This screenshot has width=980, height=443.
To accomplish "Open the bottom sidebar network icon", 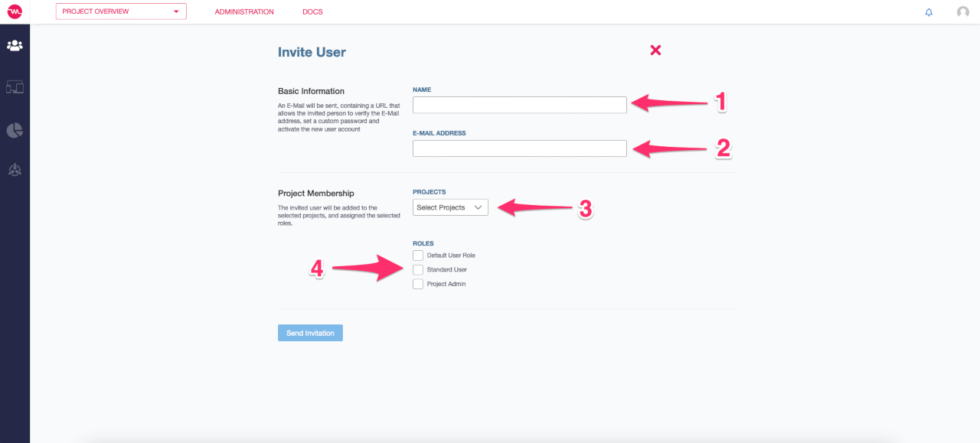I will click(15, 171).
